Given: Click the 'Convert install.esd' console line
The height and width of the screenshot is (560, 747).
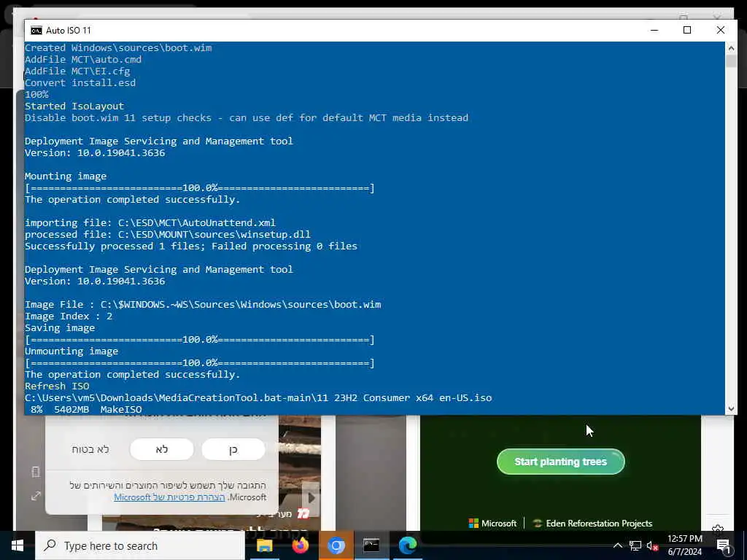Looking at the screenshot, I should point(80,83).
